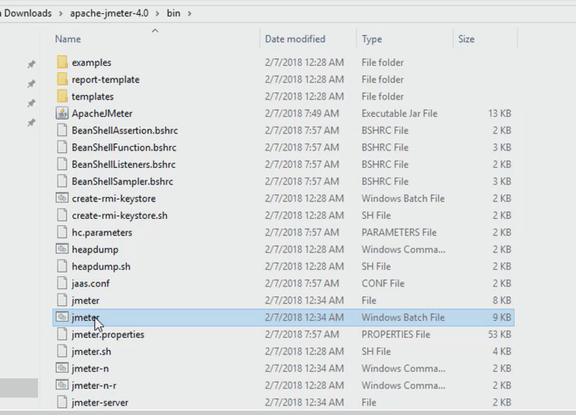Image resolution: width=576 pixels, height=415 pixels.
Task: Select the BeanShellSampler.bshrc file icon
Action: (62, 181)
